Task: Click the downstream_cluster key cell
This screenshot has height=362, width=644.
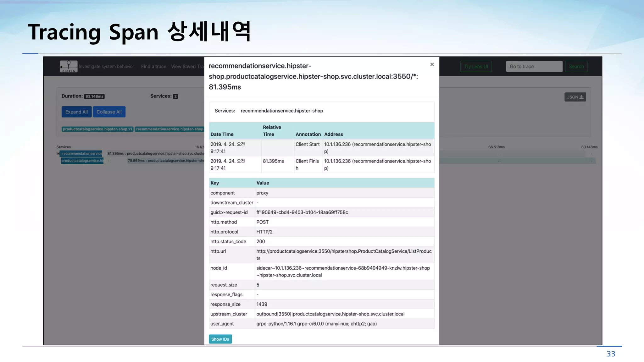Action: pyautogui.click(x=232, y=203)
